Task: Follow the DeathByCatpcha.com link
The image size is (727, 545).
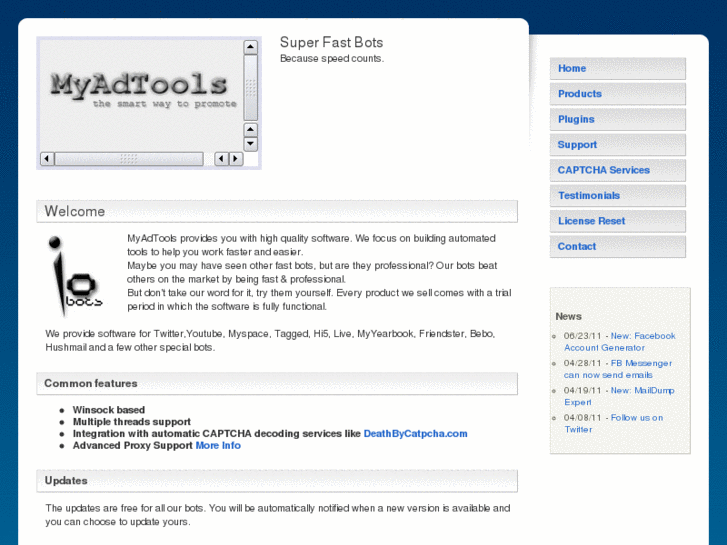Action: click(415, 434)
